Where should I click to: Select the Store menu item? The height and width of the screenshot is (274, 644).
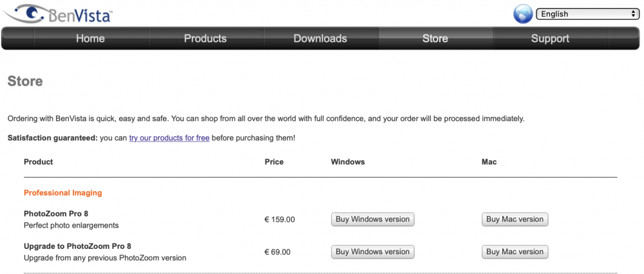click(435, 39)
